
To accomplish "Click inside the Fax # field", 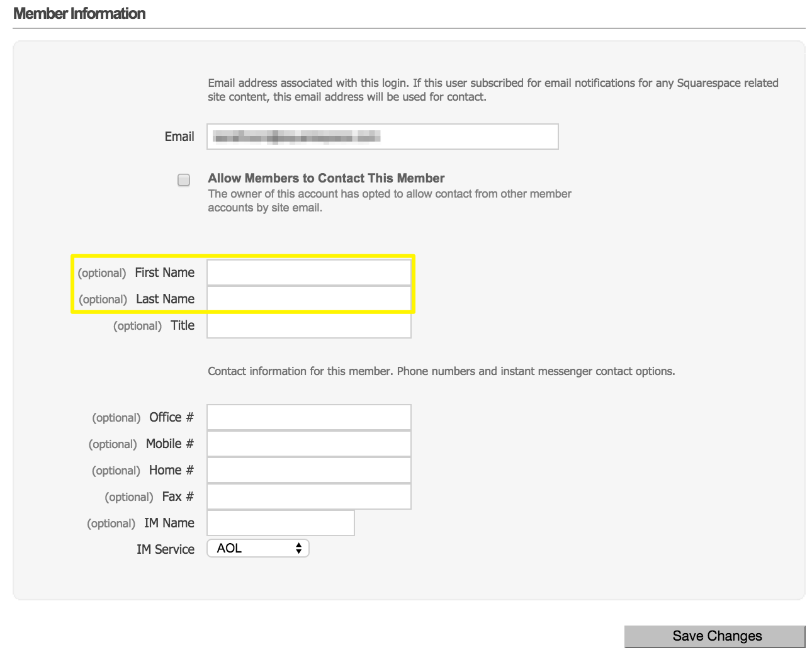I will coord(308,497).
